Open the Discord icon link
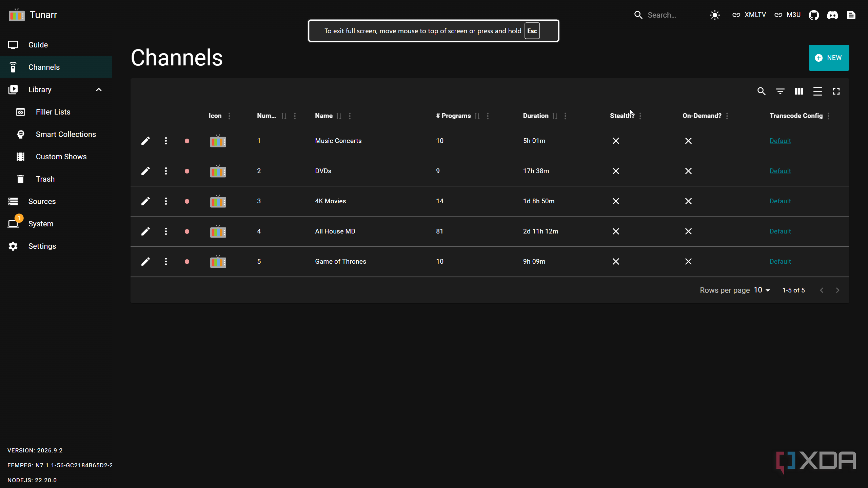Screen dimensions: 868x488 [x=832, y=15]
